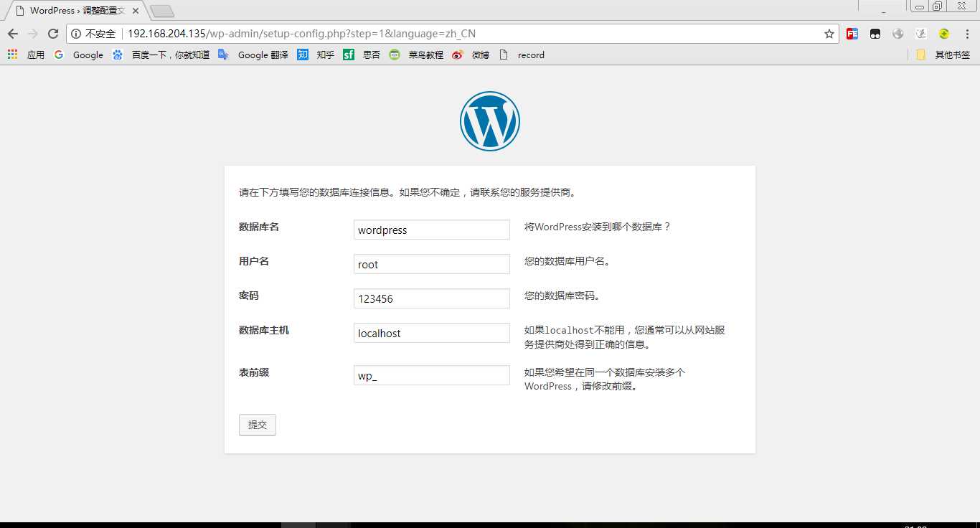Click the 密码 field containing 123456
980x528 pixels.
pyautogui.click(x=432, y=298)
